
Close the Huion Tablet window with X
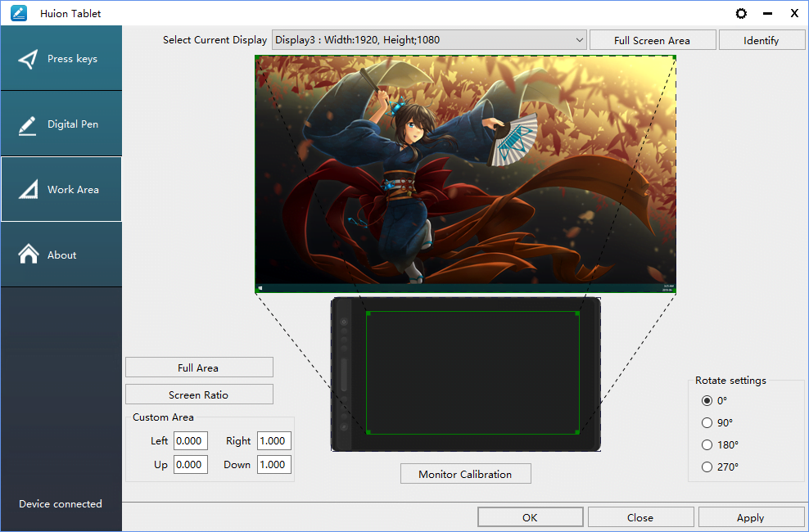(x=794, y=13)
